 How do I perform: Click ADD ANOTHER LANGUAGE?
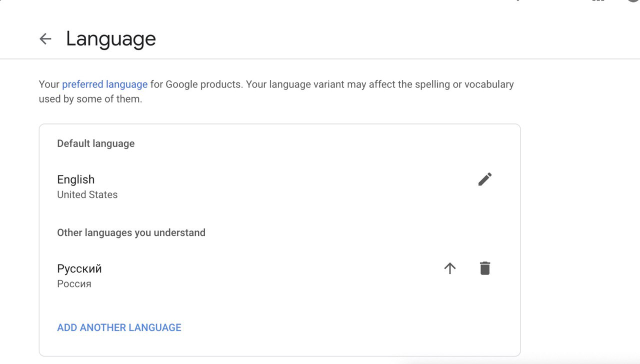click(x=119, y=327)
